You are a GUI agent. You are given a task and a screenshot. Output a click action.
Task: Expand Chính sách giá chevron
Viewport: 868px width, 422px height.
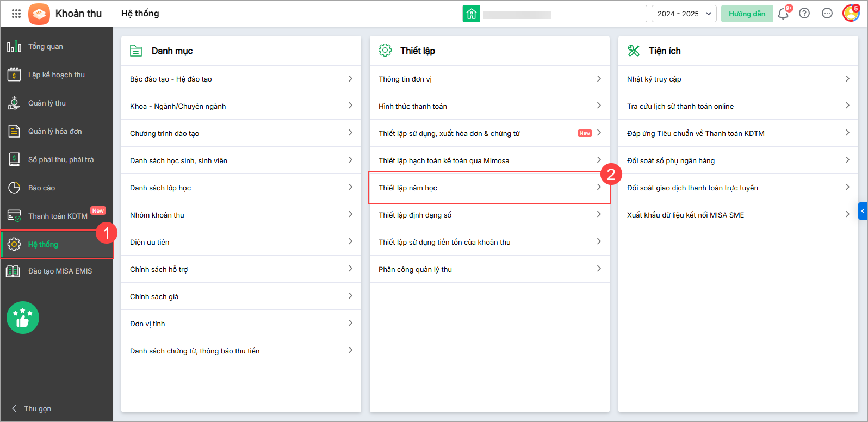coord(350,296)
